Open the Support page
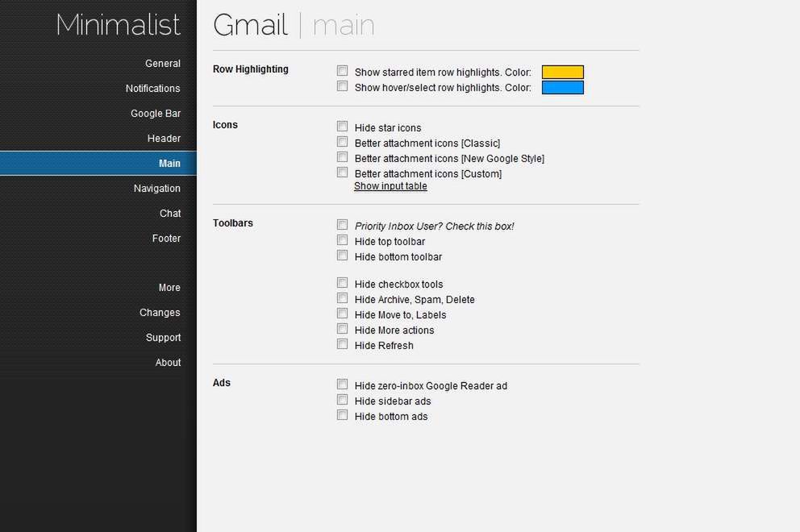Image resolution: width=800 pixels, height=532 pixels. tap(163, 338)
